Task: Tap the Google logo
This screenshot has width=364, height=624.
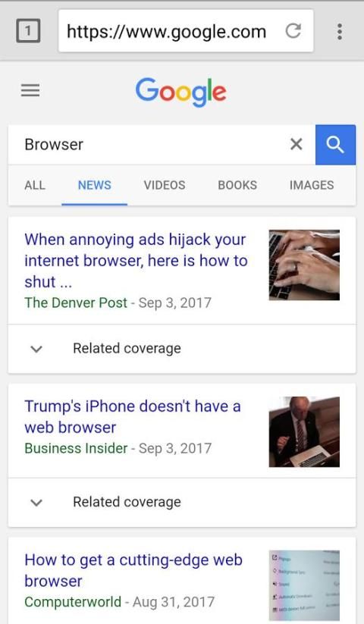Action: 181,92
